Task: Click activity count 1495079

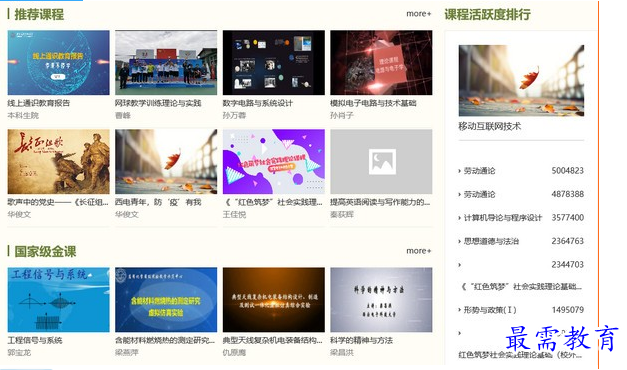Action: pyautogui.click(x=568, y=310)
